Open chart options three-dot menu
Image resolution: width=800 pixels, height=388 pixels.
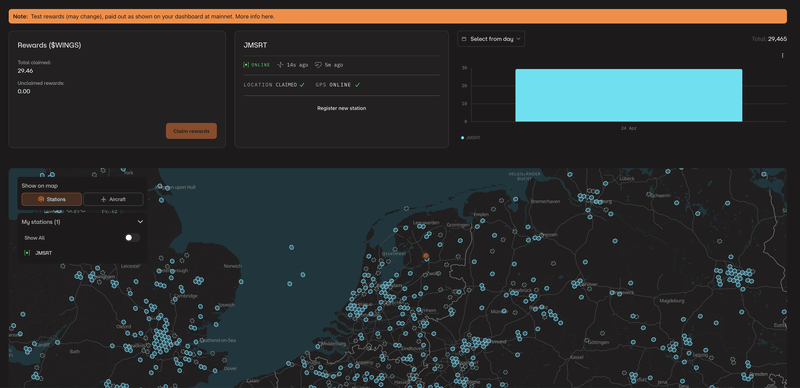[783, 56]
